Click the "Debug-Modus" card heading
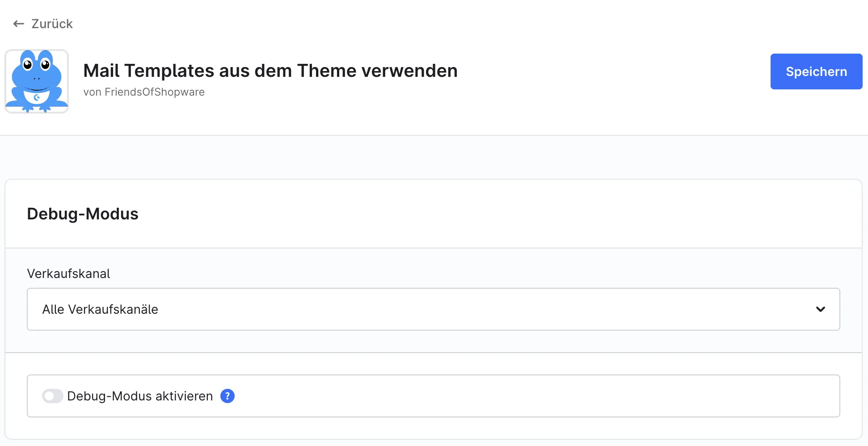 (x=83, y=214)
